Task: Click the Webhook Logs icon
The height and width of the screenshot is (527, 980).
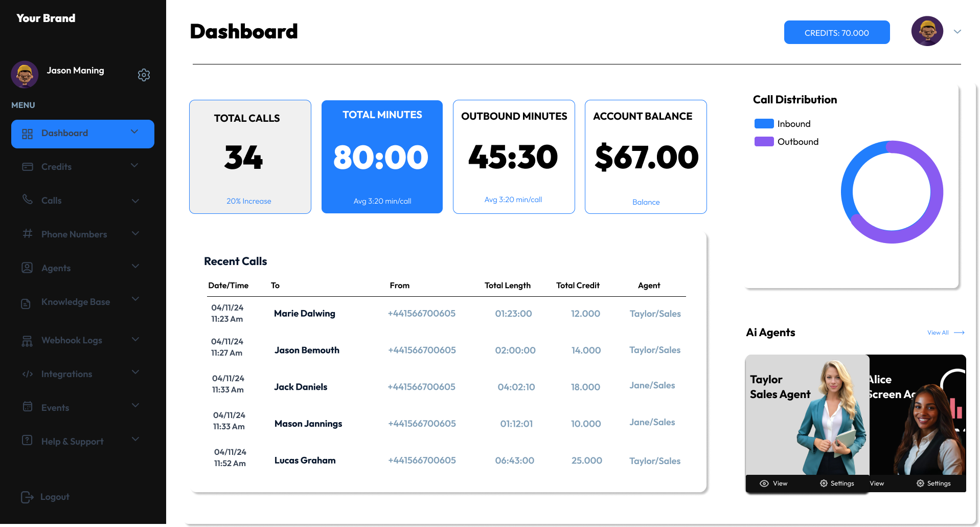Action: pyautogui.click(x=27, y=341)
